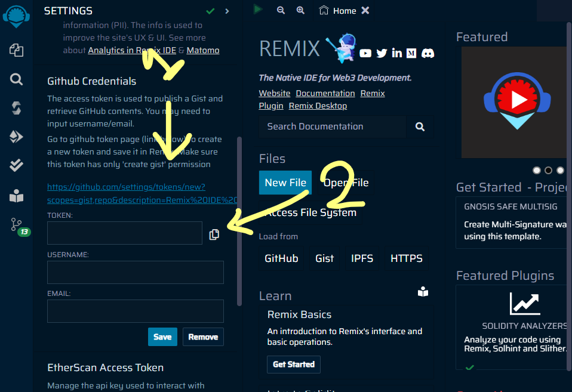Open Remix LinkedIn icon
The image size is (572, 392).
397,53
